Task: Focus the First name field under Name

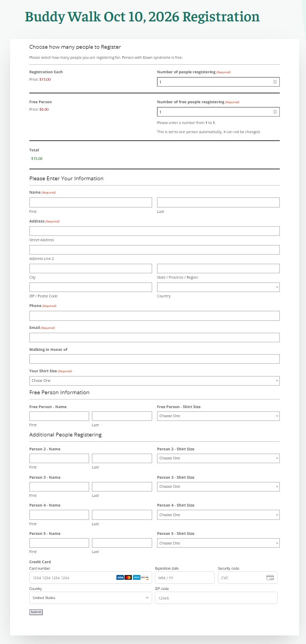Action: click(91, 202)
